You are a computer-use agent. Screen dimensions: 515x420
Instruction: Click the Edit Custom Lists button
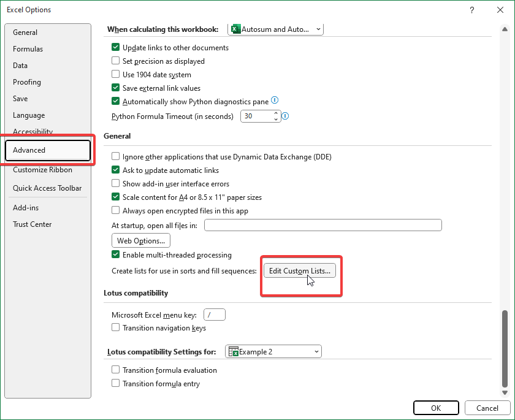point(300,271)
